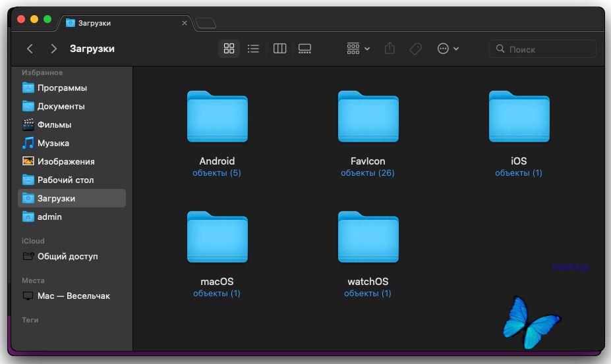Click the Документы sidebar icon

tap(28, 106)
